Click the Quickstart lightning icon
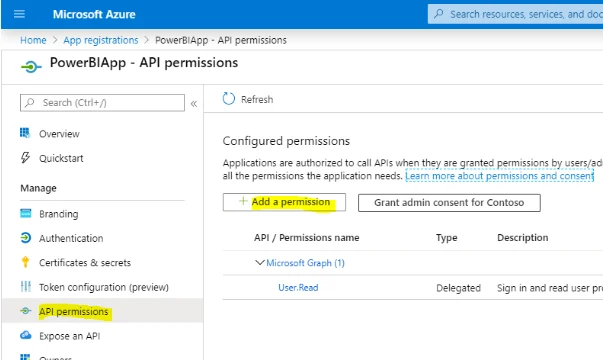The width and height of the screenshot is (603, 360). tap(25, 158)
